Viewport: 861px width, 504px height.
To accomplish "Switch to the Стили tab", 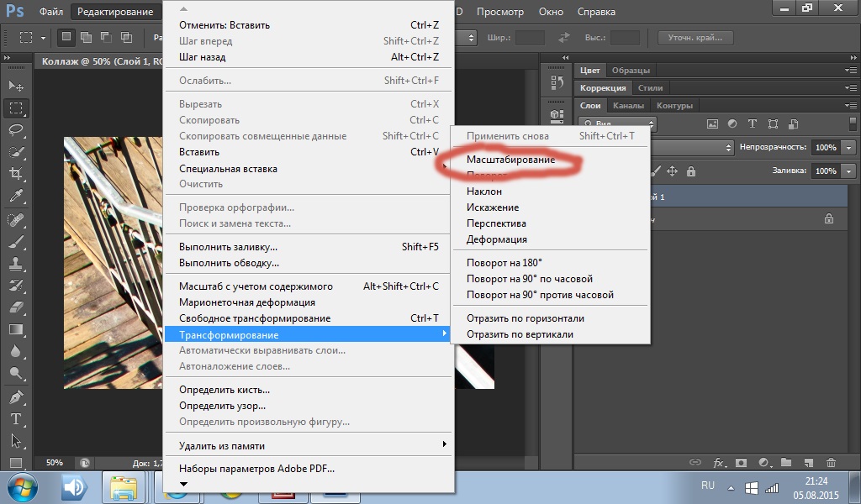I will click(650, 87).
